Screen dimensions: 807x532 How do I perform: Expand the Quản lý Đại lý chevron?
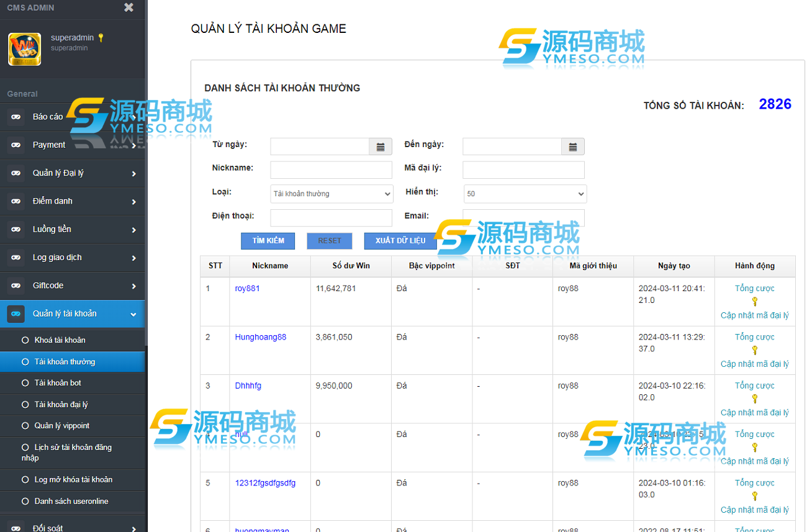tap(133, 174)
